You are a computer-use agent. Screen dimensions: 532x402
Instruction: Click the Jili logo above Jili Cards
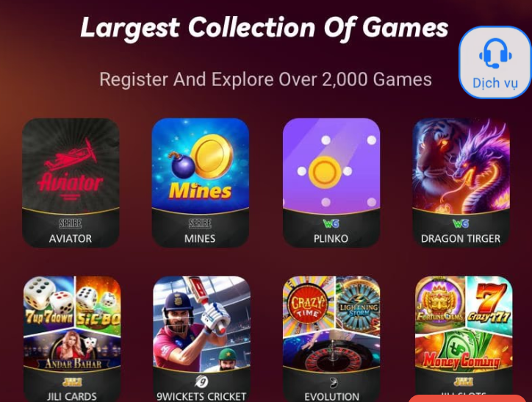tap(72, 382)
